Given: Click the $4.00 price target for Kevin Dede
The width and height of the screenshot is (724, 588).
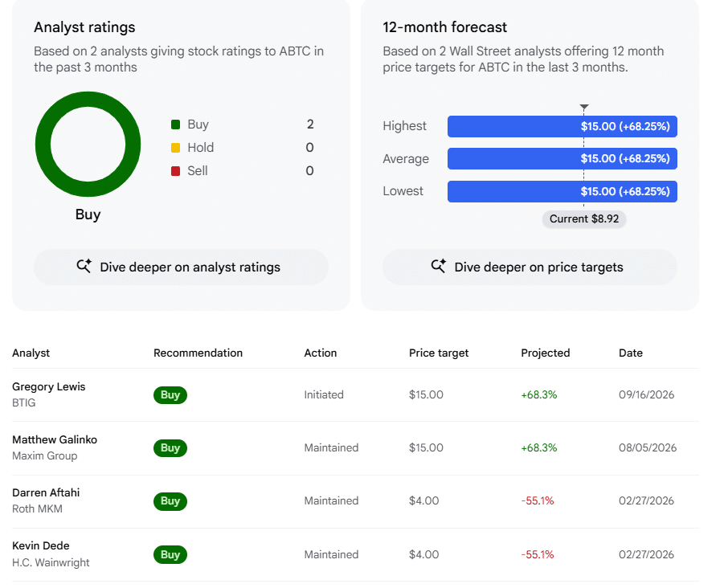Looking at the screenshot, I should (423, 555).
